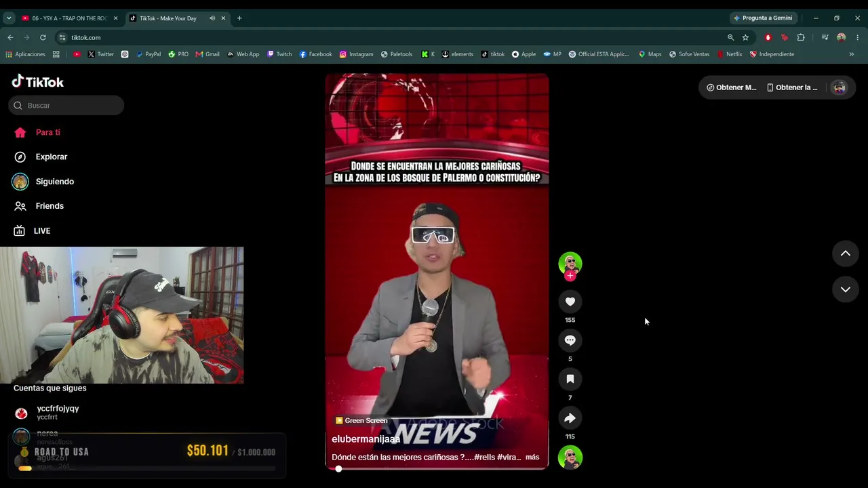Follow the creator via the red plus badge
This screenshot has height=488, width=868.
570,276
